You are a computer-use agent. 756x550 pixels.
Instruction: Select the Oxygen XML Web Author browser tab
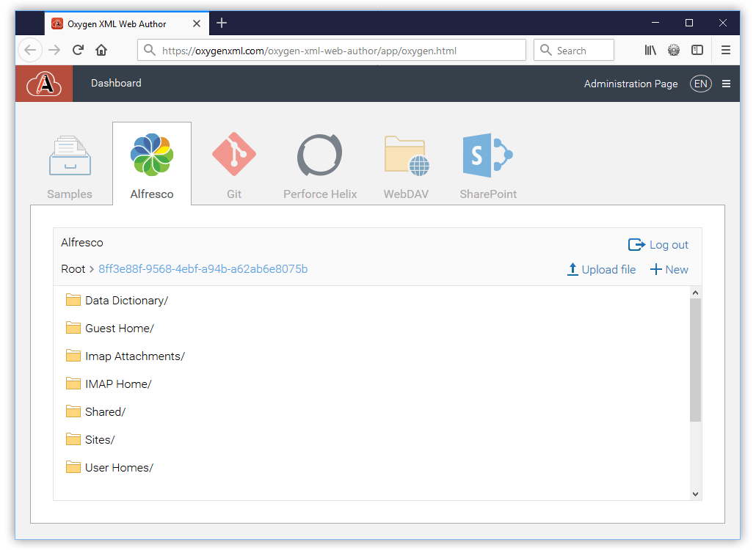[x=127, y=23]
